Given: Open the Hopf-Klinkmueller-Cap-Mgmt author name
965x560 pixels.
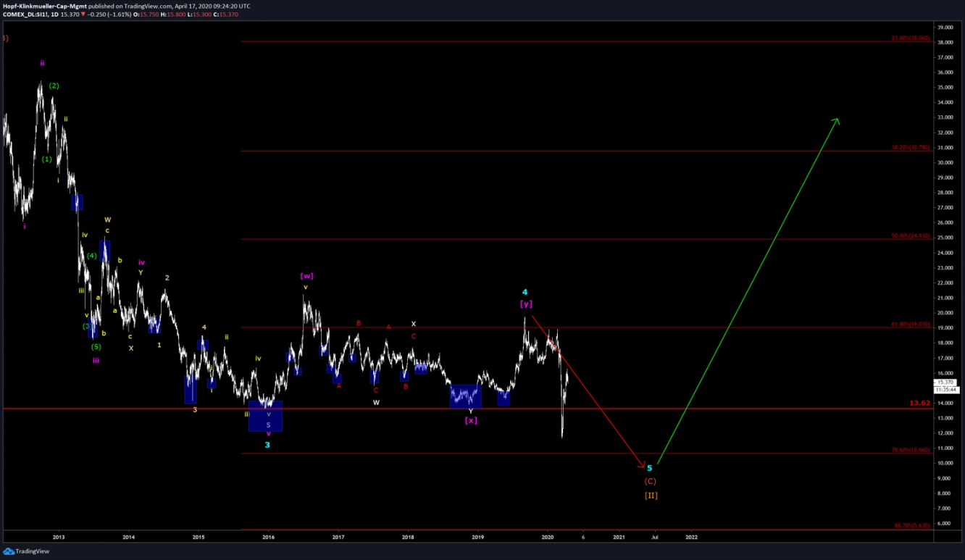Looking at the screenshot, I should point(44,6).
